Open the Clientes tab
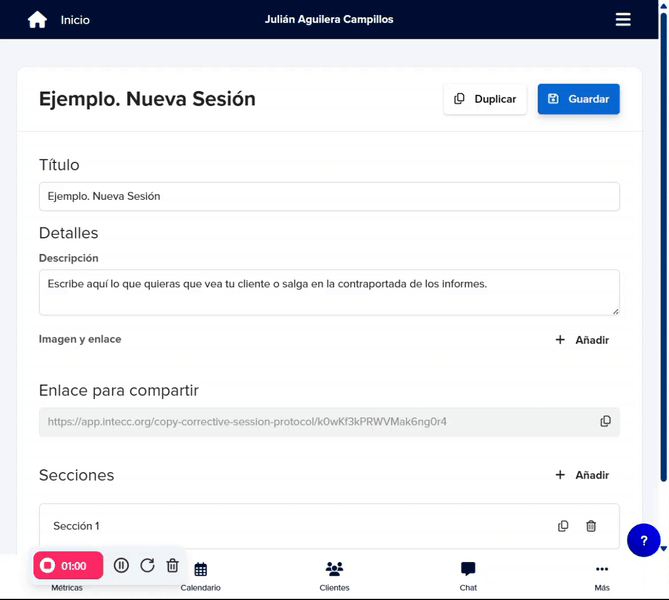The height and width of the screenshot is (600, 669). point(334,577)
